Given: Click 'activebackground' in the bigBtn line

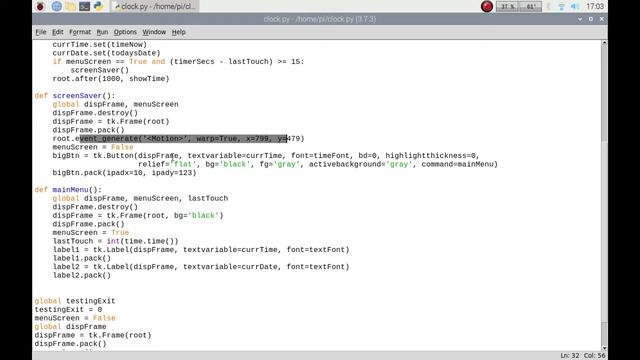Looking at the screenshot, I should point(344,164).
